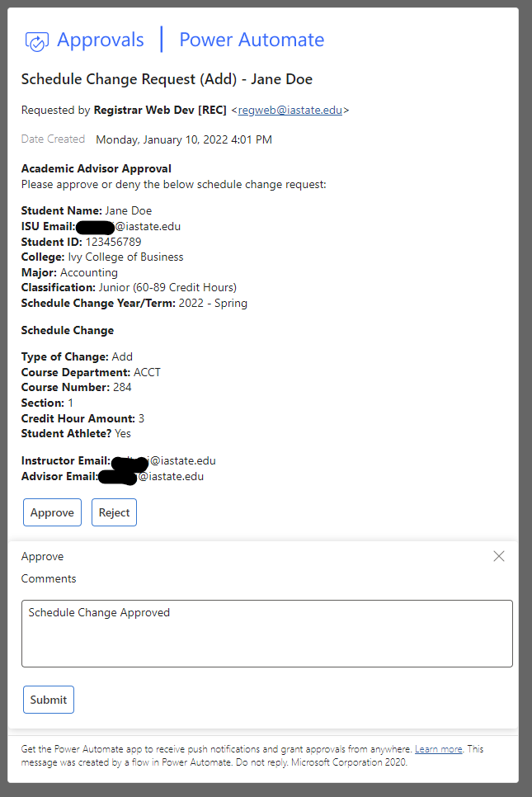Click the Power Automate header text
532x797 pixels.
pyautogui.click(x=252, y=40)
